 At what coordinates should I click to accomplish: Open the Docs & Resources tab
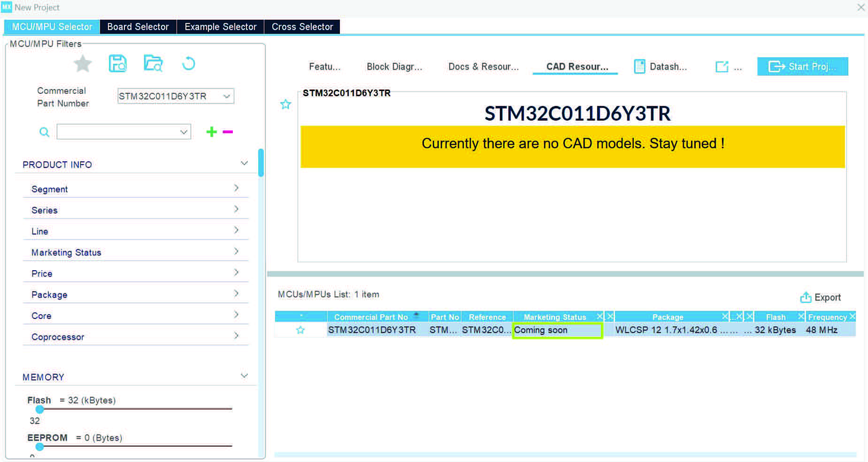[x=484, y=67]
